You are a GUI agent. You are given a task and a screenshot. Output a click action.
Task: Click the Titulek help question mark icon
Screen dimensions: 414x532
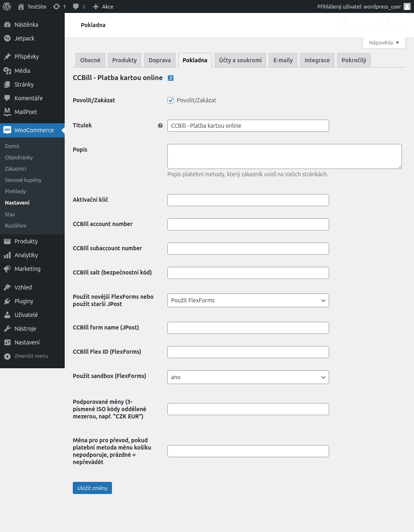(x=160, y=126)
